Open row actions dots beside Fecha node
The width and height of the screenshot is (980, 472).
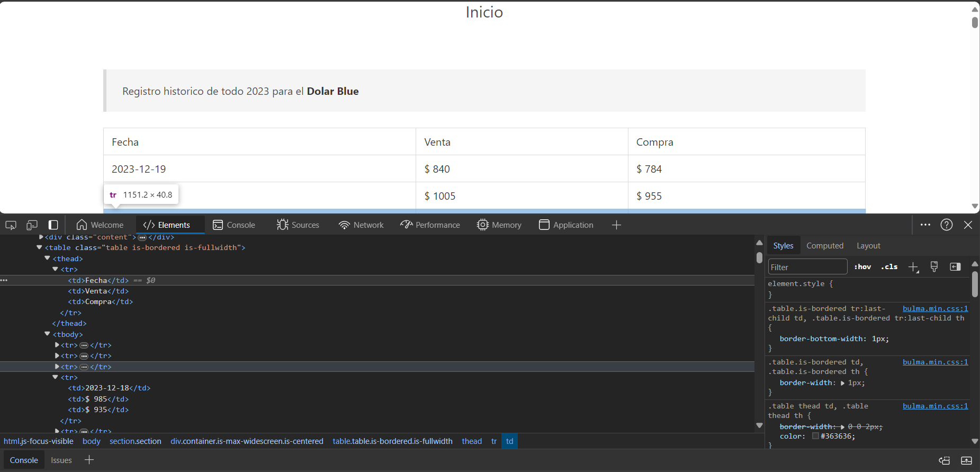[4, 280]
